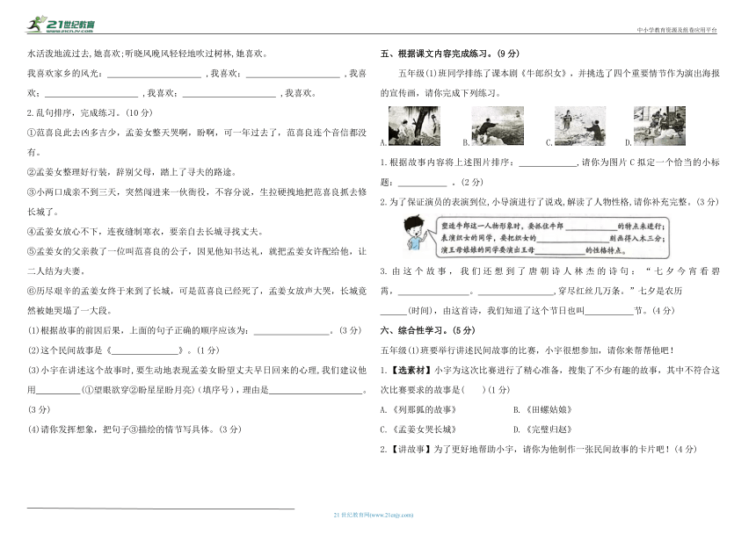Click the 【讲故事】 label
Screen dimensions: 756x534
410,450
